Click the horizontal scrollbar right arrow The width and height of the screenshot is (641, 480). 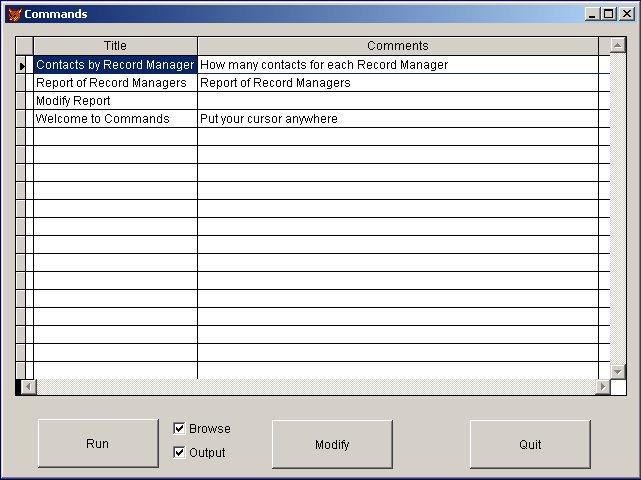pos(603,386)
